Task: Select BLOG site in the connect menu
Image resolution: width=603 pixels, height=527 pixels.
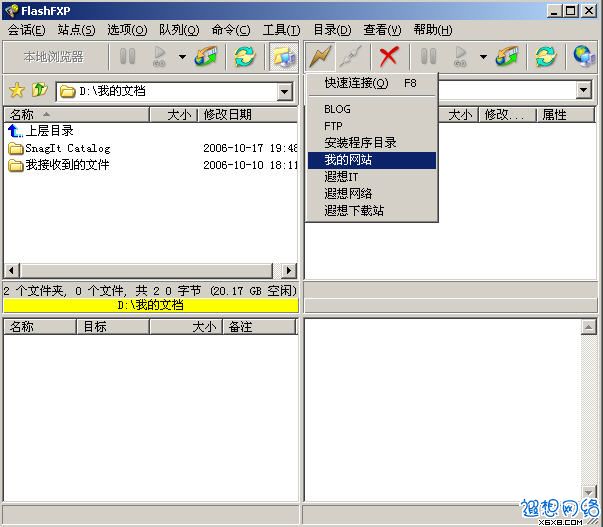Action: 372,109
